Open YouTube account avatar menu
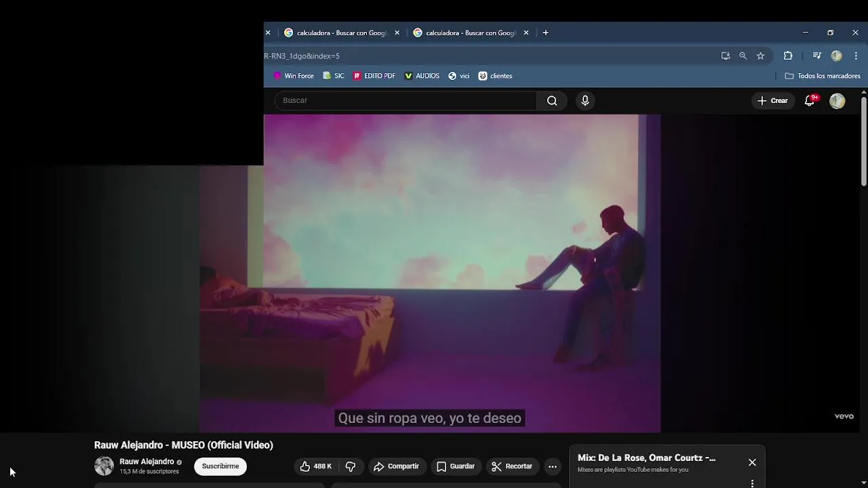Image resolution: width=868 pixels, height=488 pixels. pos(837,101)
